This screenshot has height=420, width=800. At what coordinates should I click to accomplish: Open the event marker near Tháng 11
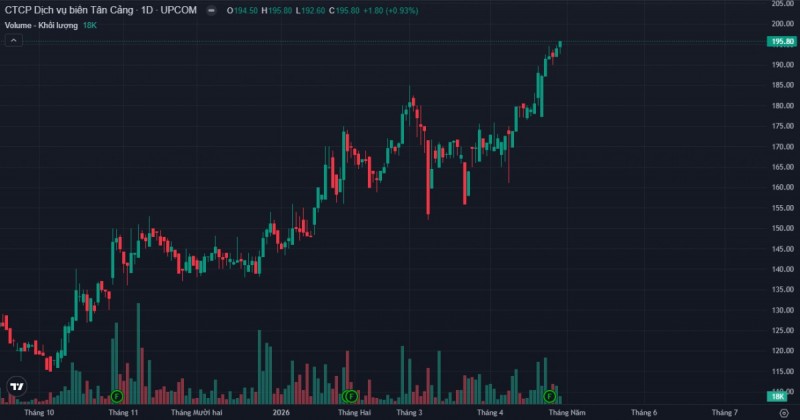(x=117, y=397)
